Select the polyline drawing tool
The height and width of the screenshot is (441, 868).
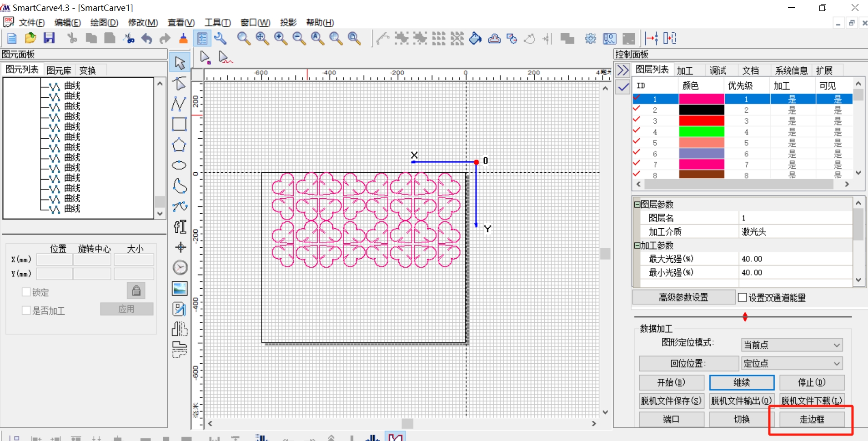pyautogui.click(x=179, y=104)
